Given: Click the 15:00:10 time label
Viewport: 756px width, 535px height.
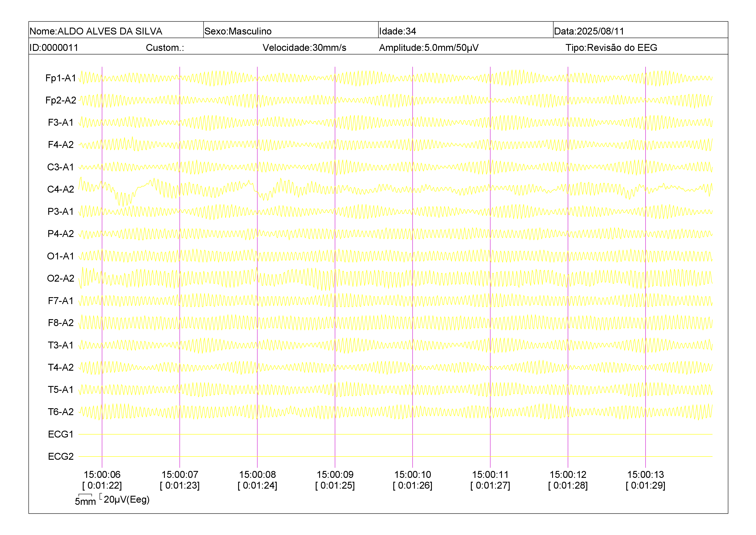Looking at the screenshot, I should (x=412, y=475).
